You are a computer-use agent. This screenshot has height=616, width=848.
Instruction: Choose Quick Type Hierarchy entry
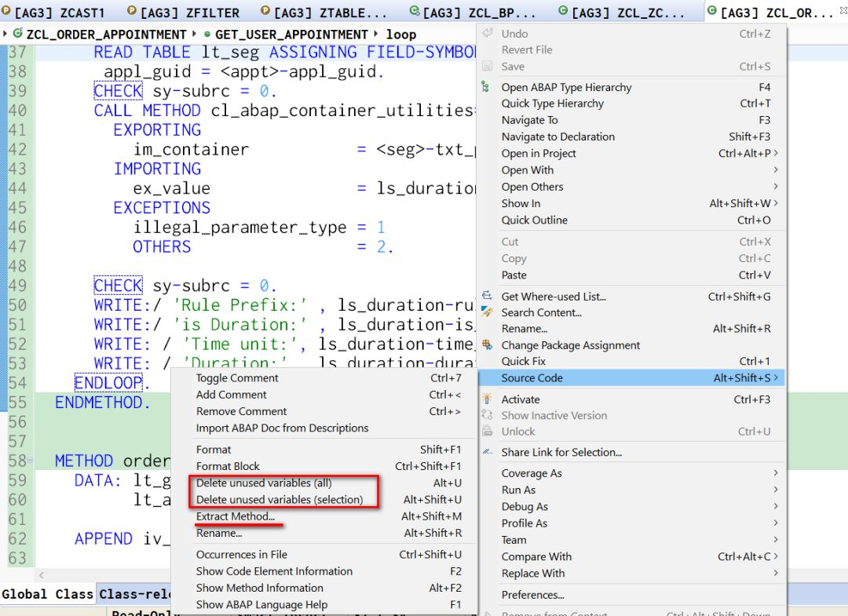631,104
